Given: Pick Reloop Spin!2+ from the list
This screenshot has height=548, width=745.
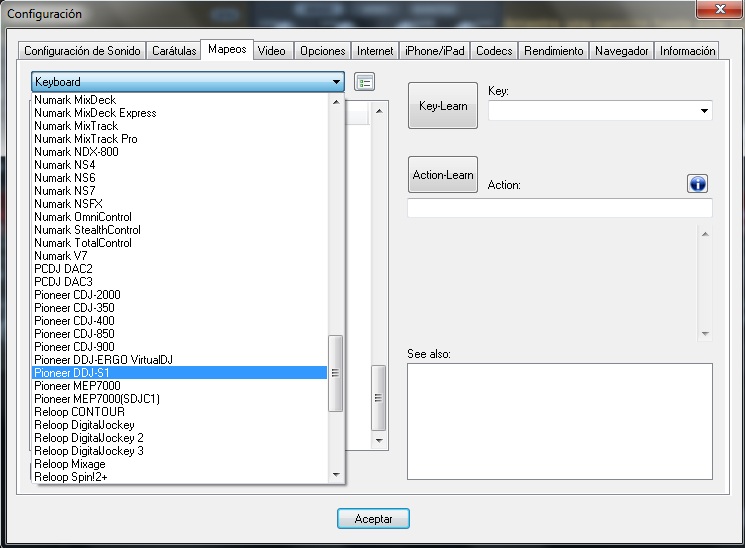Looking at the screenshot, I should point(180,477).
